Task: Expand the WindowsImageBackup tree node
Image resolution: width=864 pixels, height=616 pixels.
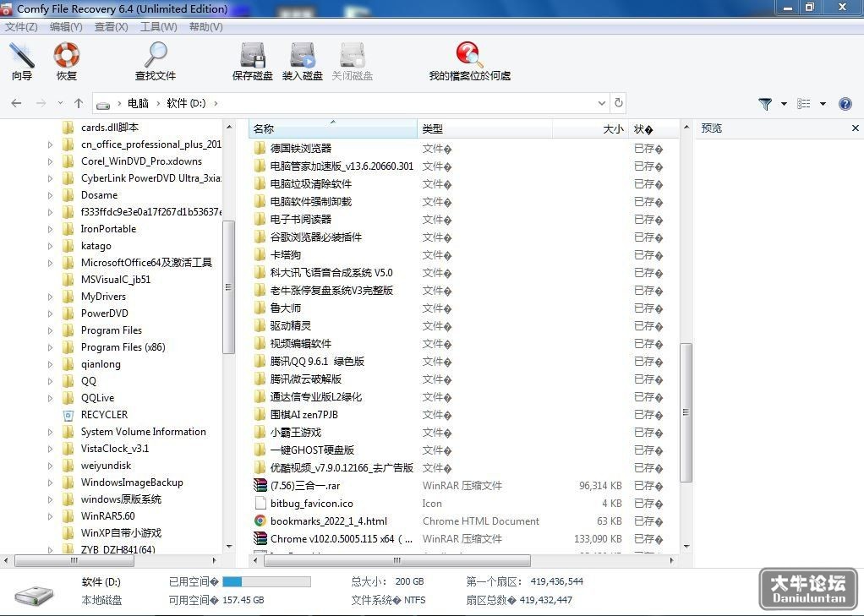Action: pyautogui.click(x=50, y=482)
